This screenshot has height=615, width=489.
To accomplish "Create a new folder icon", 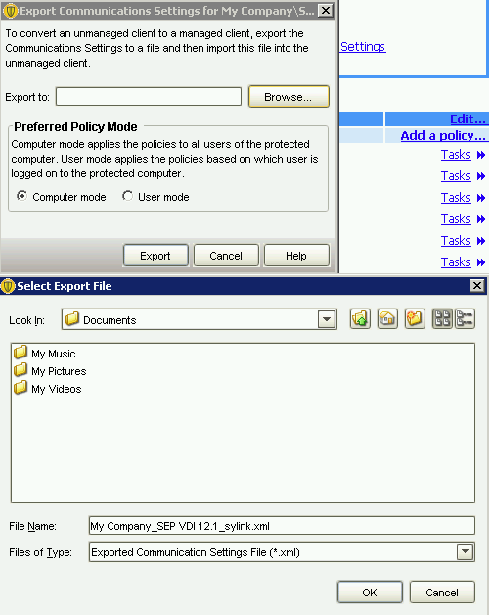I will click(x=415, y=319).
